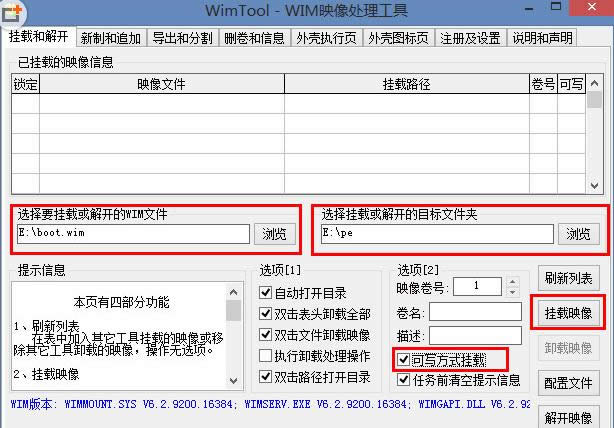Click the 可写 column header

(x=571, y=84)
